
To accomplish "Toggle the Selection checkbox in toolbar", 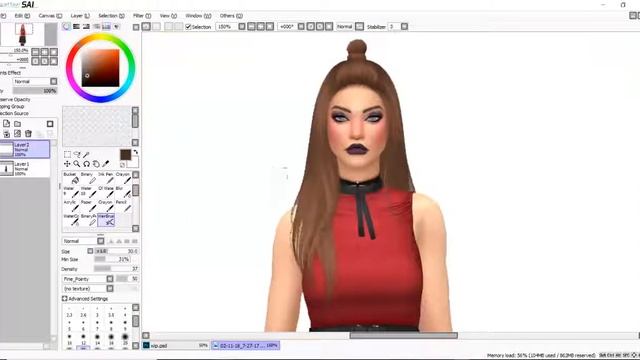I will pos(188,27).
